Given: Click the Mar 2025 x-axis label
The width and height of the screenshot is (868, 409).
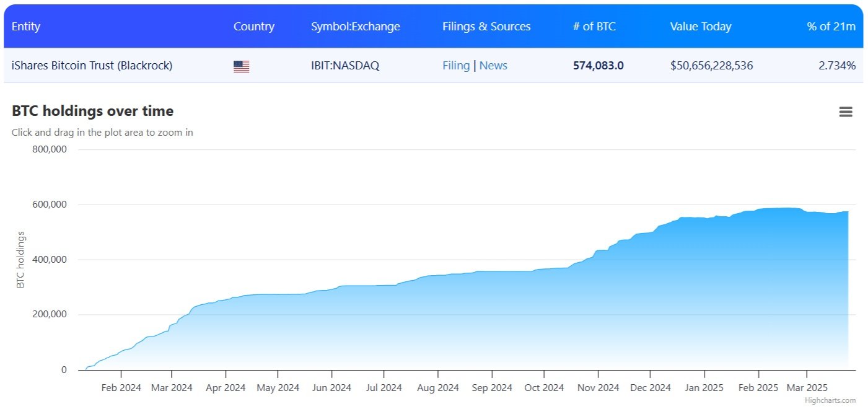Looking at the screenshot, I should [x=806, y=388].
